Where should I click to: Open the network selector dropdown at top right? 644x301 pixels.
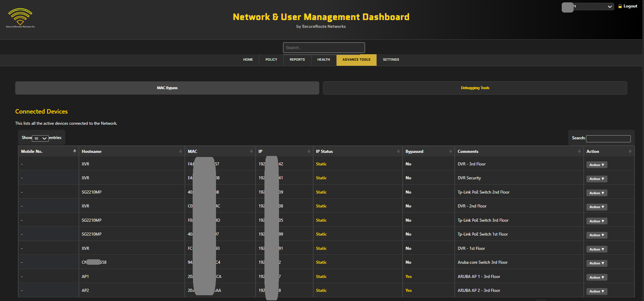(593, 6)
